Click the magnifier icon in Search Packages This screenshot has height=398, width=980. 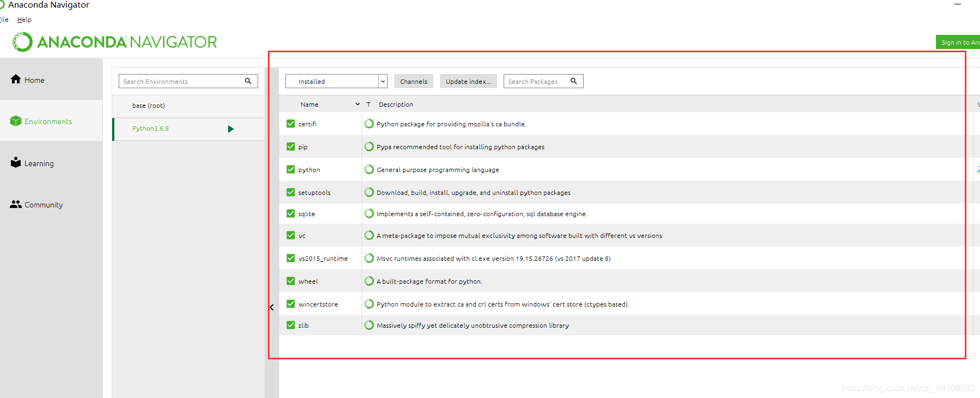(x=573, y=81)
